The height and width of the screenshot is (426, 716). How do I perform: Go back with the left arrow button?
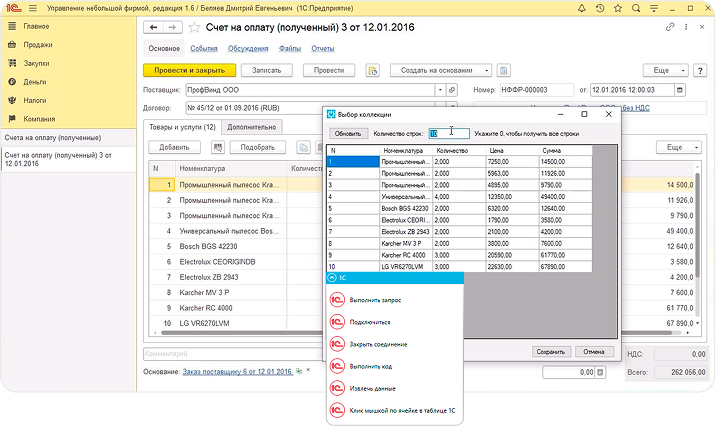(153, 27)
